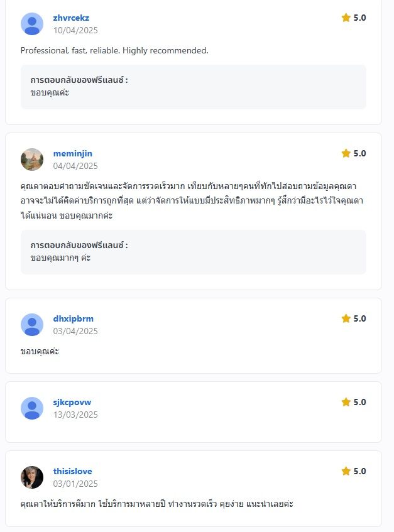Screen dimensions: 394x532
Task: Click dhxipbrm's default avatar icon
Action: click(32, 325)
